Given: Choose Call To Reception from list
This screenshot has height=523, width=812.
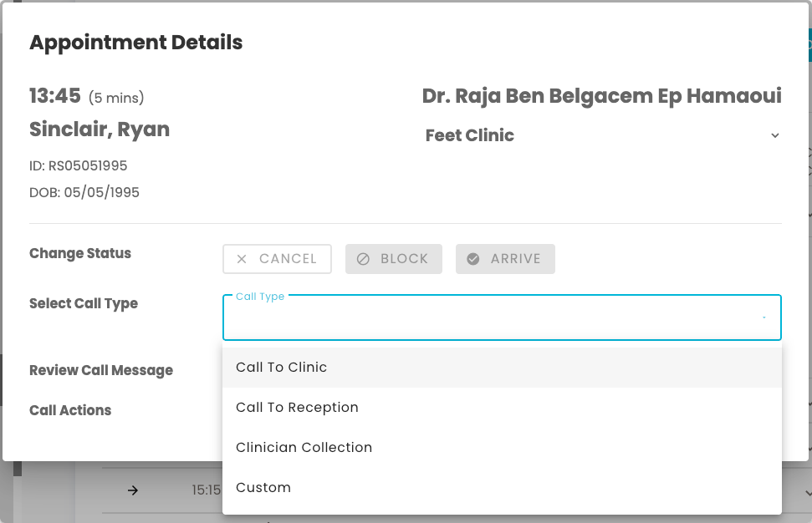Looking at the screenshot, I should click(x=297, y=408).
